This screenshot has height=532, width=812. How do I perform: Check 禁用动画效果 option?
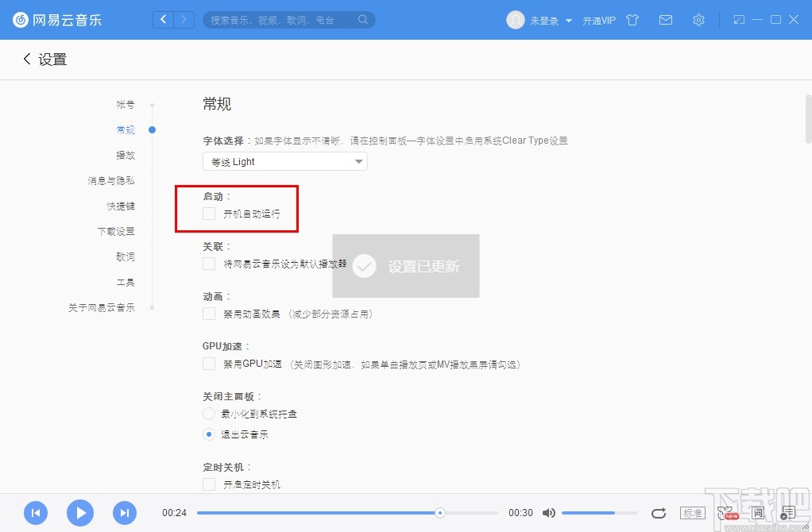(209, 314)
